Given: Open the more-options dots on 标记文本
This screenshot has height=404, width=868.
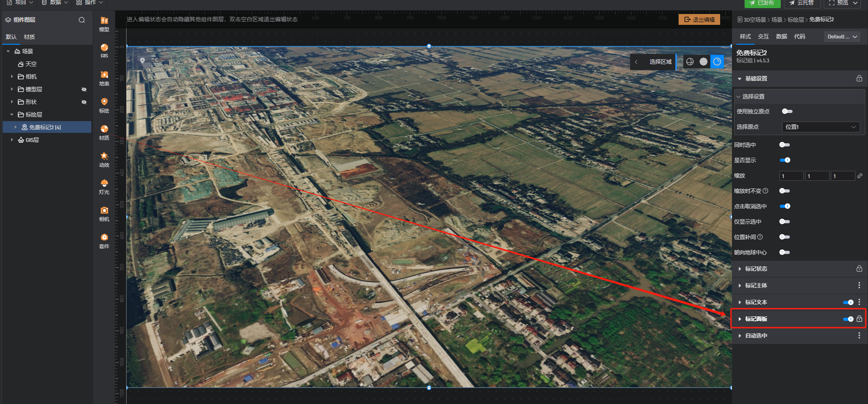Looking at the screenshot, I should [859, 302].
